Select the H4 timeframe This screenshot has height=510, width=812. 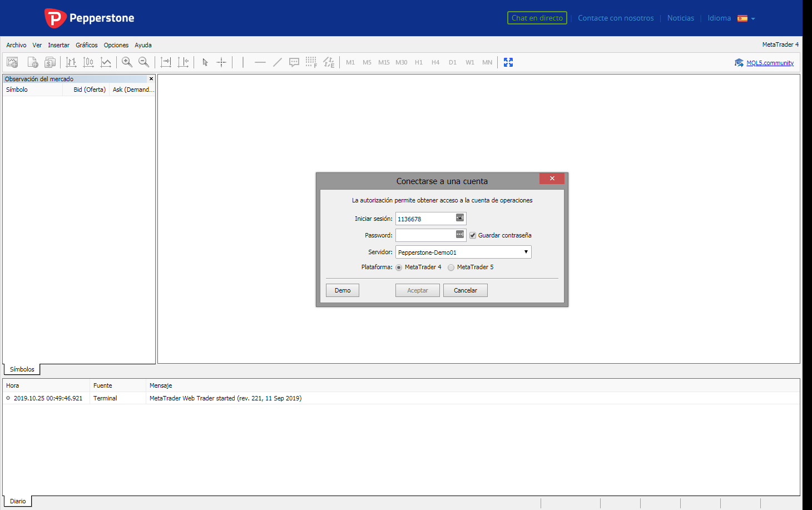435,62
